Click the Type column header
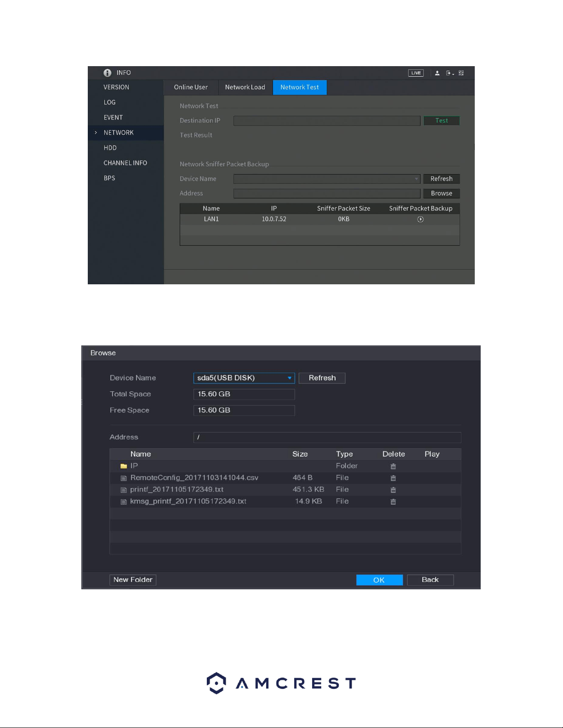563x728 pixels. click(x=344, y=454)
